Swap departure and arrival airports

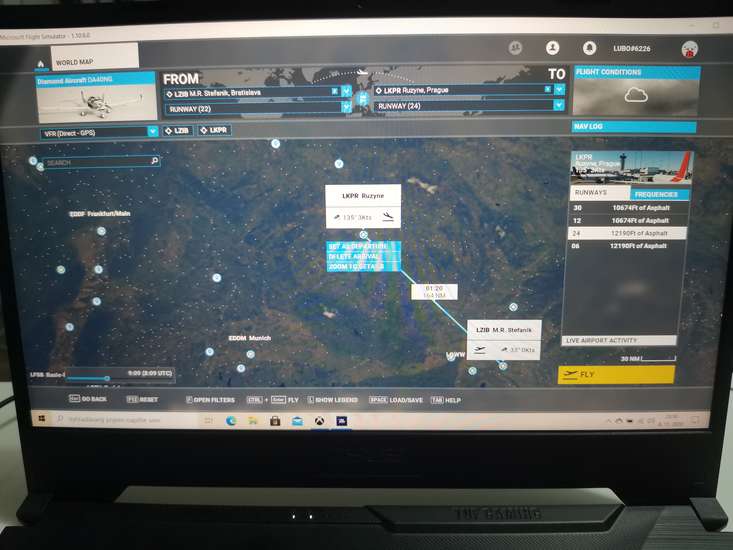(362, 99)
